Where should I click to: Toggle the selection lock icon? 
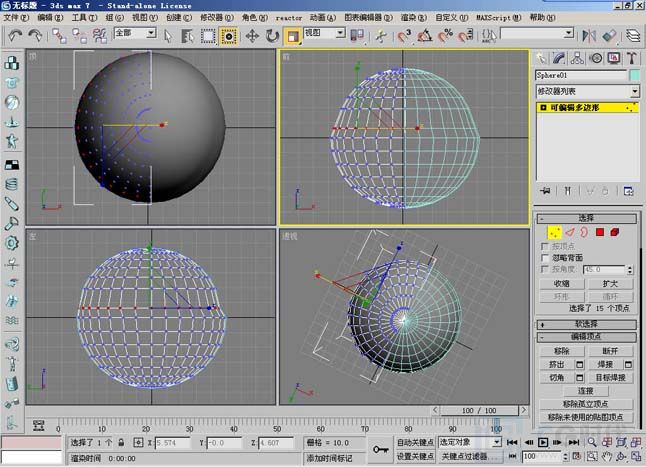click(121, 443)
